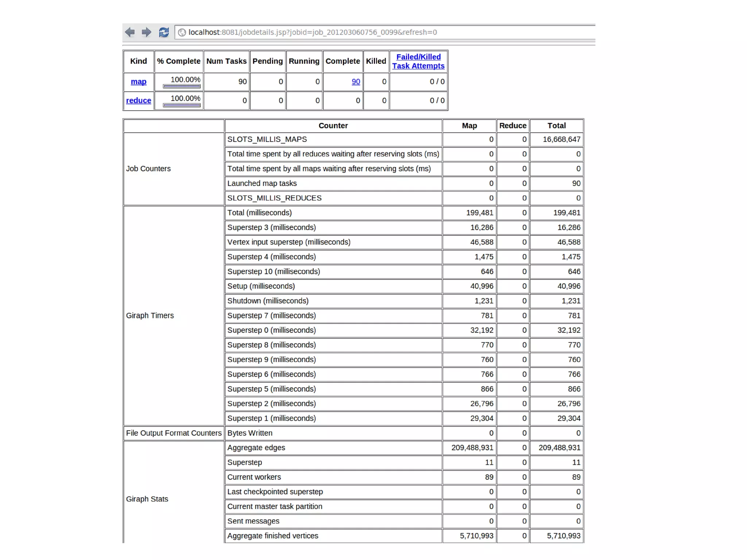Click the reduce 100.00% progress bar
Viewport: 747px width, 560px height.
(182, 105)
